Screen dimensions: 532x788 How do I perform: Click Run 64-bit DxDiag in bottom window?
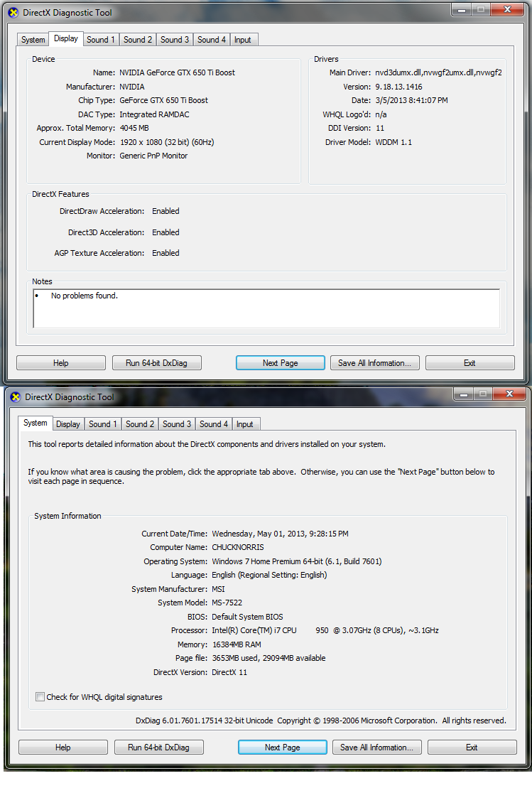tap(158, 747)
